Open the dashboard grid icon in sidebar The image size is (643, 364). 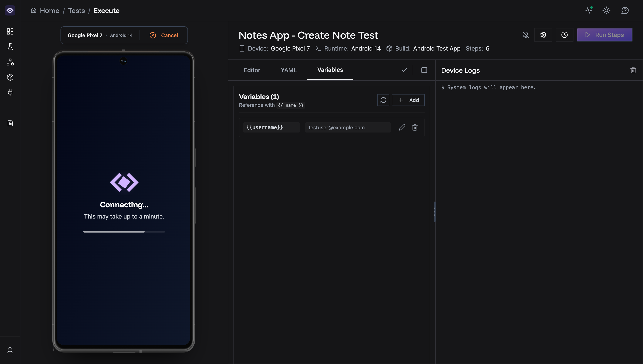click(x=10, y=31)
